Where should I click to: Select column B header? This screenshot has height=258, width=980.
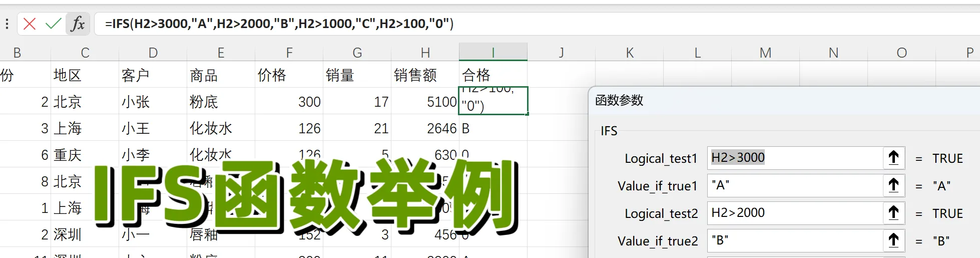point(18,53)
